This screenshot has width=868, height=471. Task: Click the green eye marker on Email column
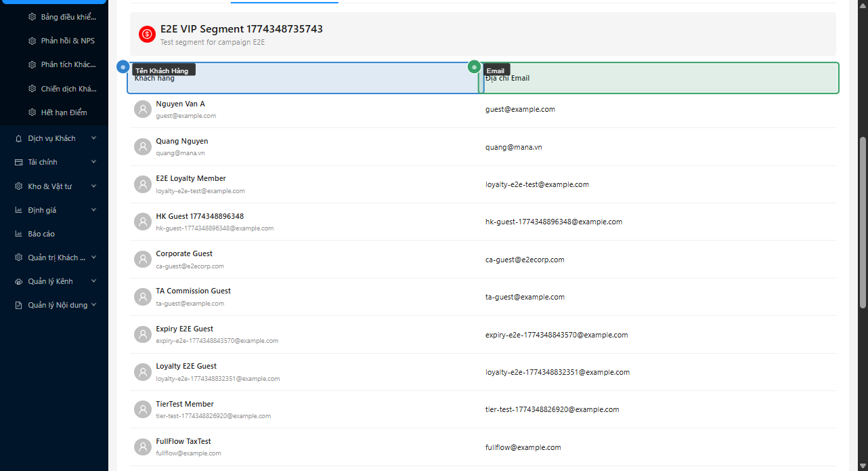474,67
